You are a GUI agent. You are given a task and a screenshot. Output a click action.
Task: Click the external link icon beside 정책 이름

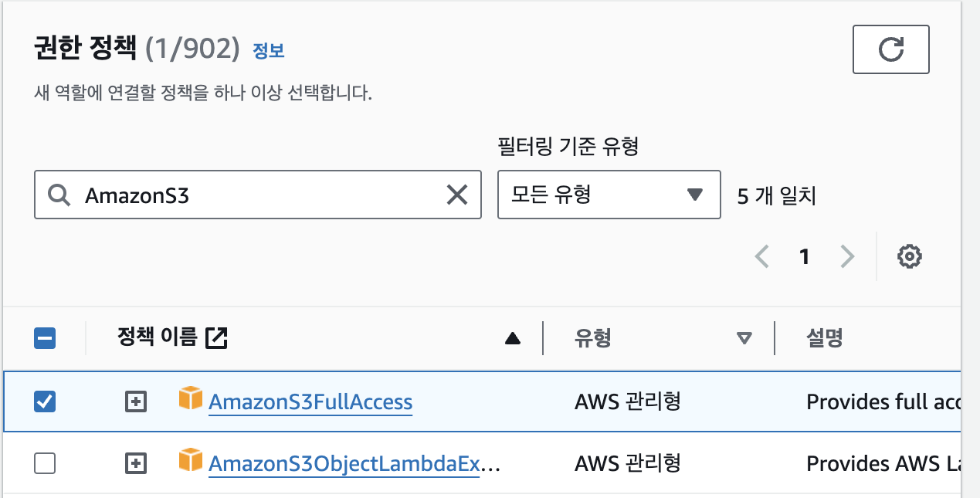tap(216, 337)
